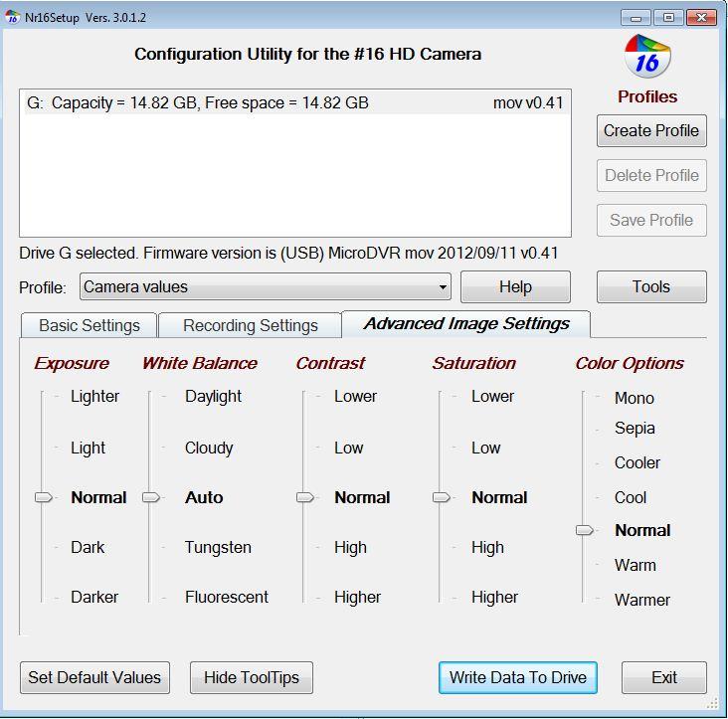Set White Balance slider to Daylight
Screen dimensions: 728x719
[150, 397]
